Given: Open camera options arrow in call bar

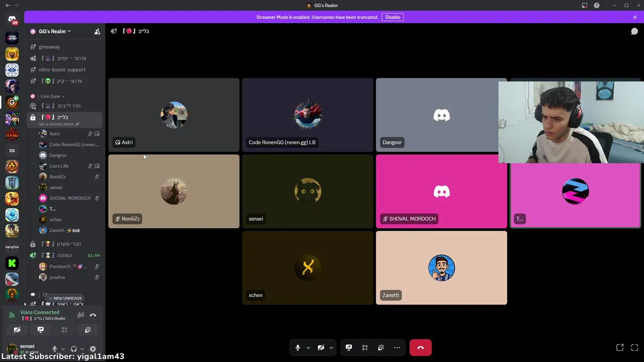Looking at the screenshot, I should (331, 347).
